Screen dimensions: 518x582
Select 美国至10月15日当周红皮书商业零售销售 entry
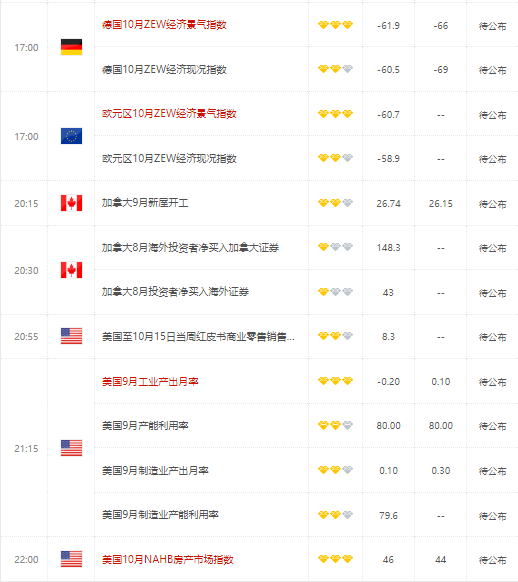(x=199, y=337)
